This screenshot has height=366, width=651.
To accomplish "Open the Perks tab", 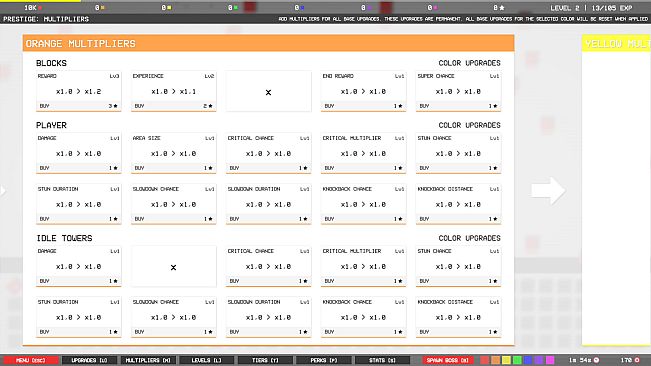I will (x=324, y=360).
